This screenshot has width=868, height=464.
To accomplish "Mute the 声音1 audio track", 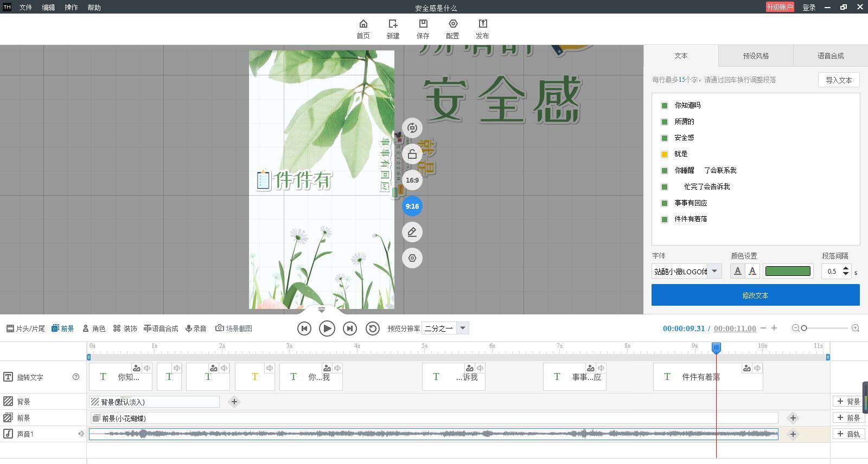I will 81,434.
